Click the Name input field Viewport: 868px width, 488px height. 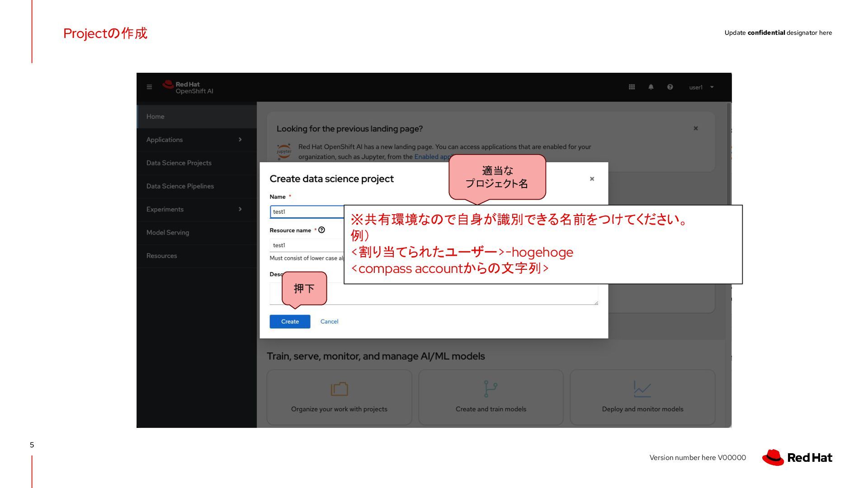307,211
